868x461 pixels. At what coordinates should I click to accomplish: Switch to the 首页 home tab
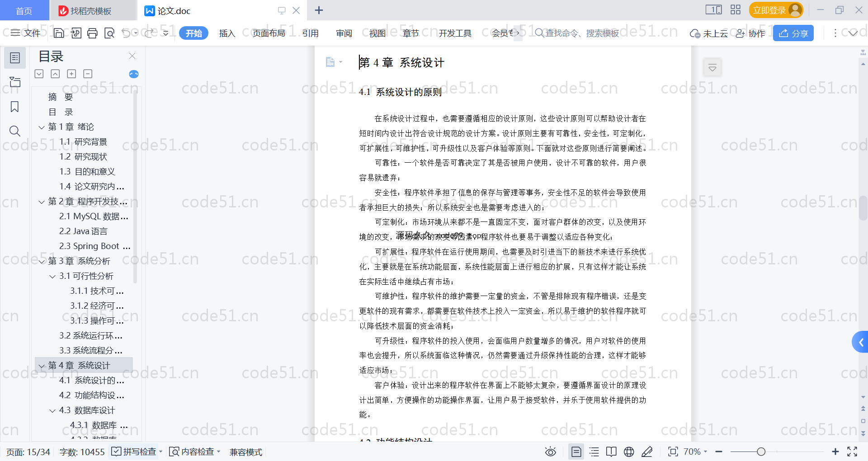(x=24, y=10)
